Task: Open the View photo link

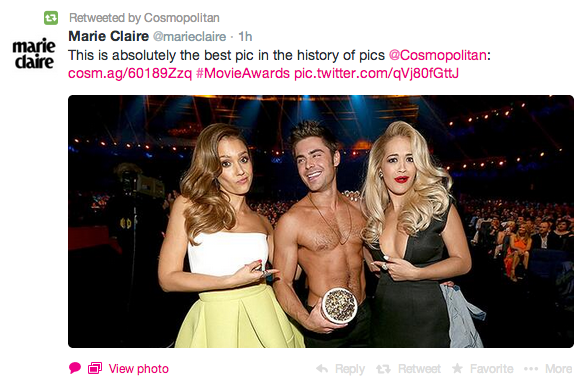Action: coord(139,369)
